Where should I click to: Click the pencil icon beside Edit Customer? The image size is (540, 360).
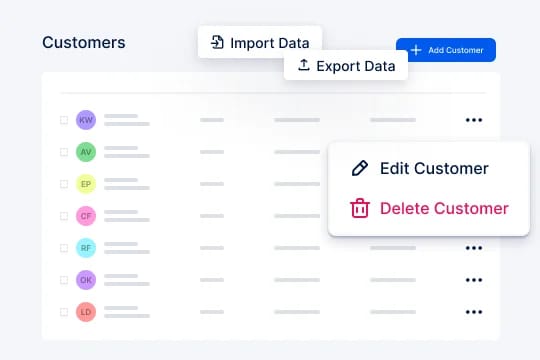coord(360,168)
